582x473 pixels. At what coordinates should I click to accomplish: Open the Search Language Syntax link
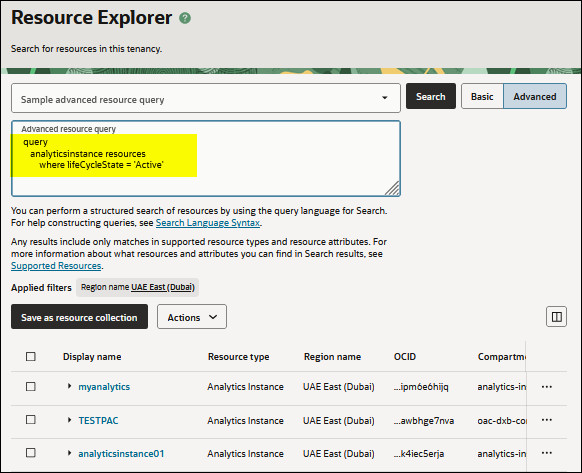point(208,223)
